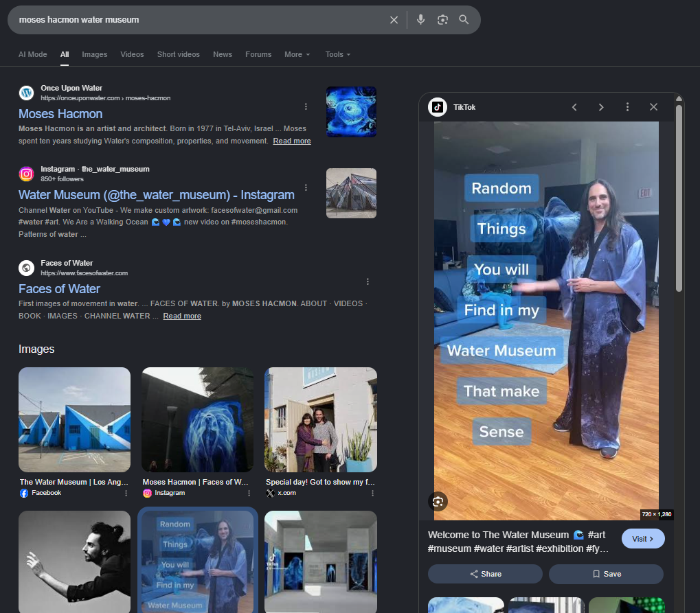Open options menu for Moses Hacmon result
This screenshot has height=613, width=700.
click(306, 106)
